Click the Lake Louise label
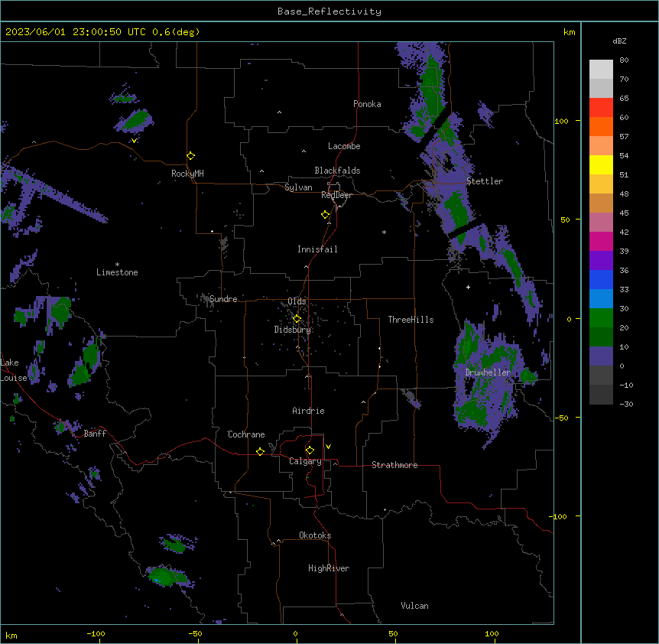The width and height of the screenshot is (659, 644). [x=14, y=370]
